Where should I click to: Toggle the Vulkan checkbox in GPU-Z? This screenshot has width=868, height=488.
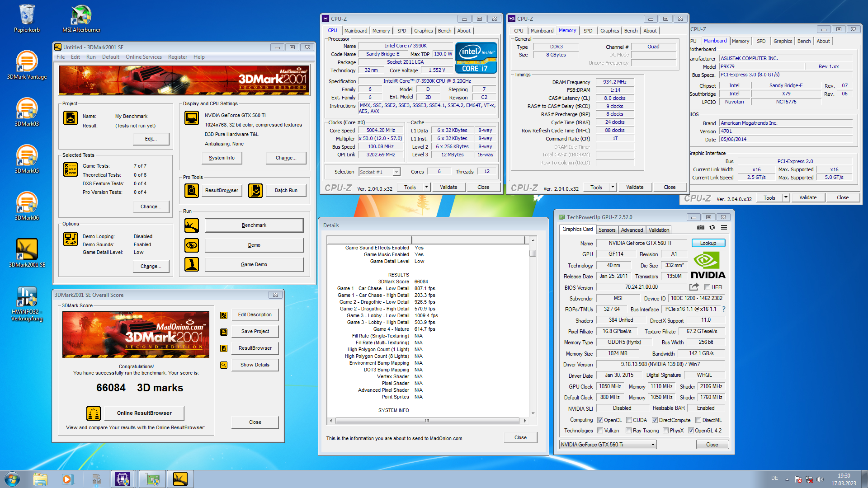click(x=600, y=431)
